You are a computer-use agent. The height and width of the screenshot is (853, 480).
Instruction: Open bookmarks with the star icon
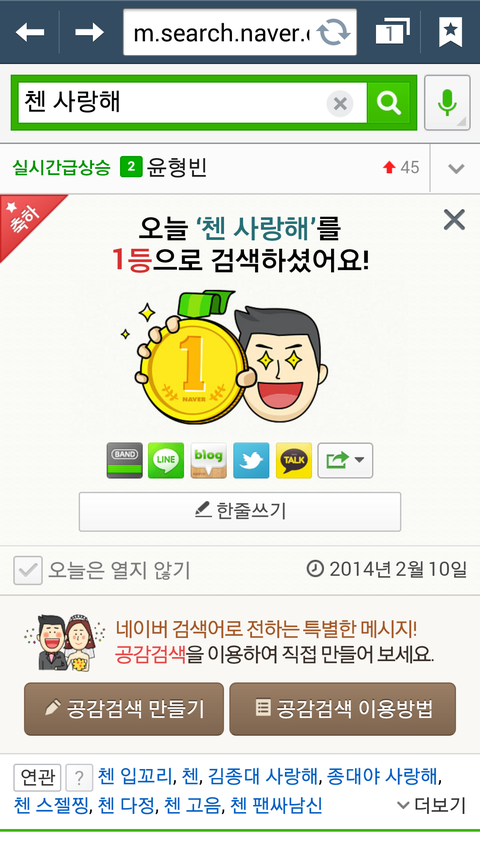(x=450, y=32)
